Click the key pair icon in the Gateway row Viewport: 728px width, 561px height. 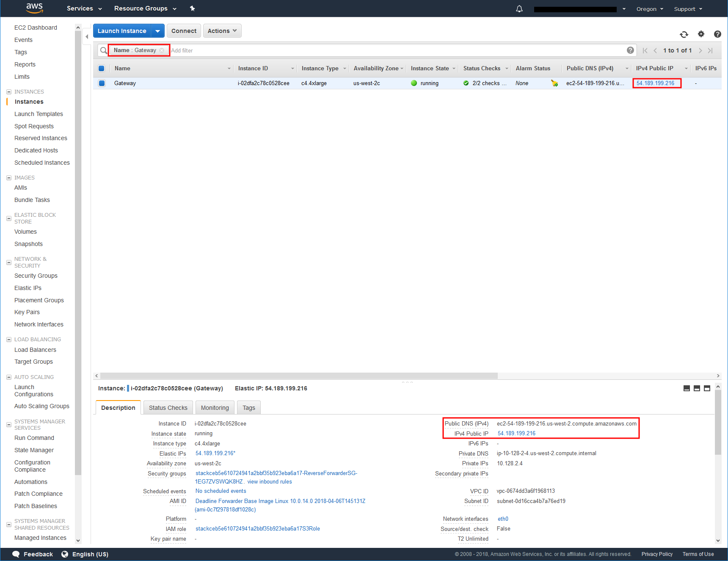[x=554, y=83]
